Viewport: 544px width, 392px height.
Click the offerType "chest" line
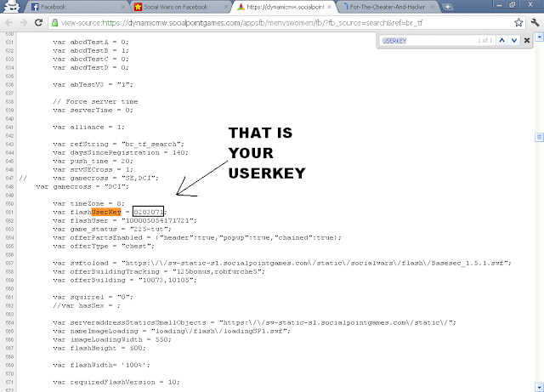pyautogui.click(x=104, y=247)
